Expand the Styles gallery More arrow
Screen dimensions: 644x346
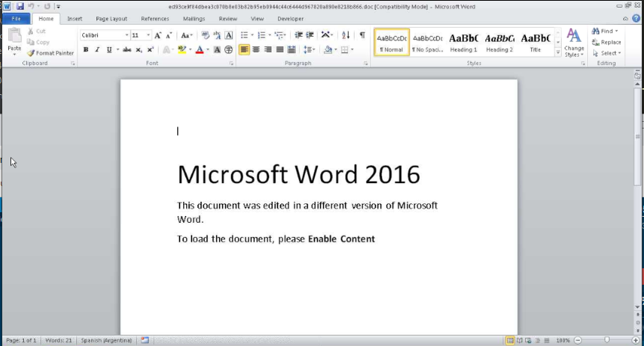[x=558, y=52]
